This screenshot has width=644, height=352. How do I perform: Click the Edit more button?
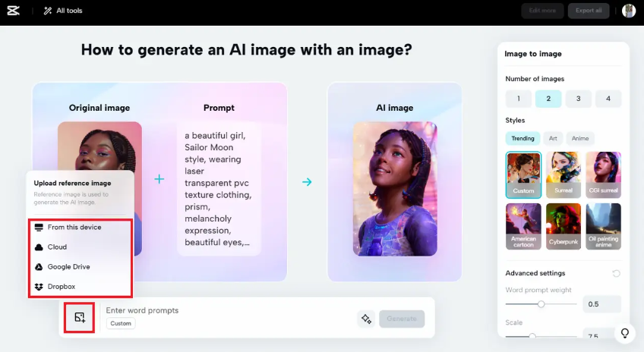[542, 11]
